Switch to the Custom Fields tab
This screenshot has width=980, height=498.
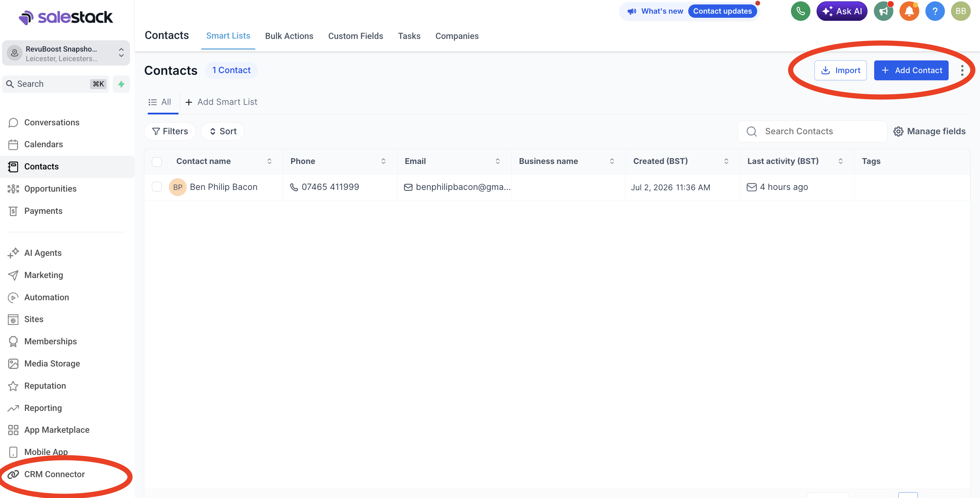coord(356,36)
